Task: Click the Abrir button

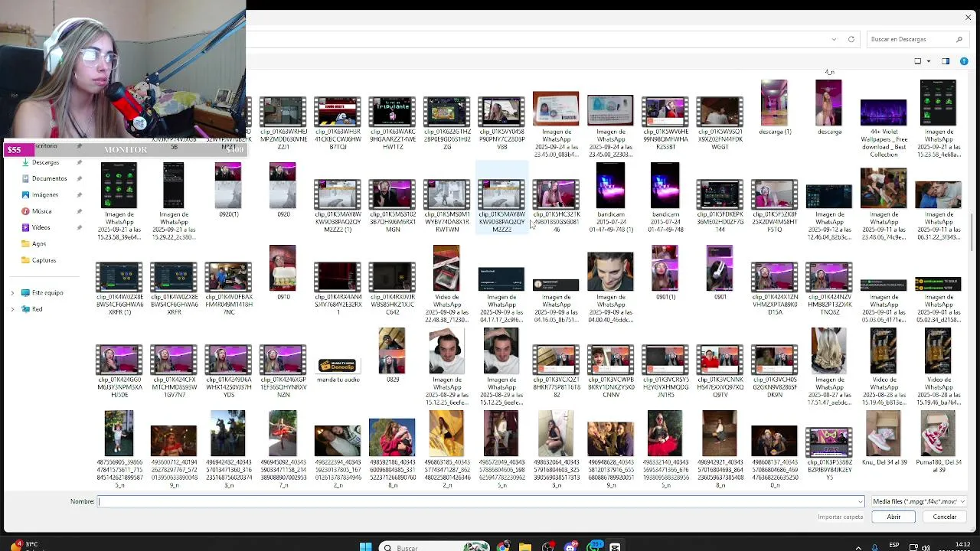Action: pyautogui.click(x=893, y=517)
